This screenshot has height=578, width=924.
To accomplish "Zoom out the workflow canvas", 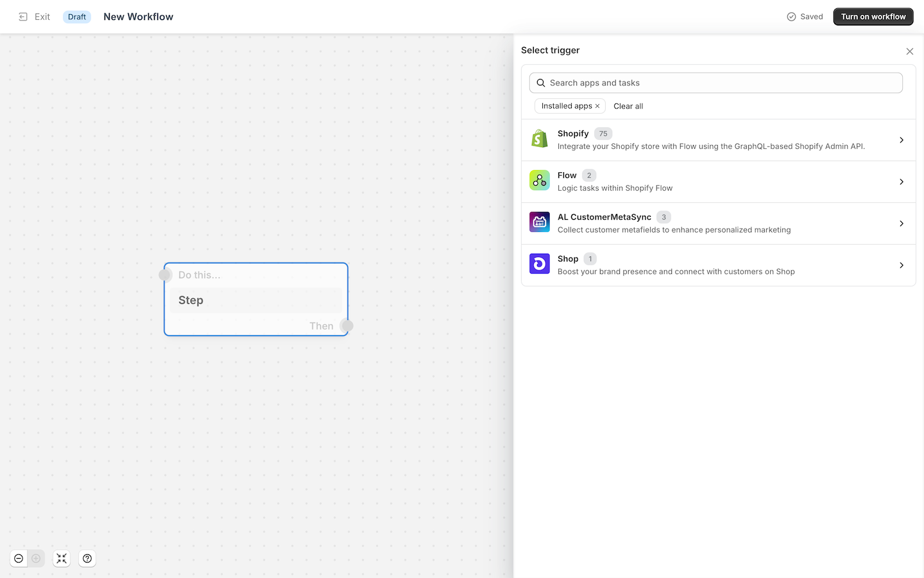I will [19, 559].
